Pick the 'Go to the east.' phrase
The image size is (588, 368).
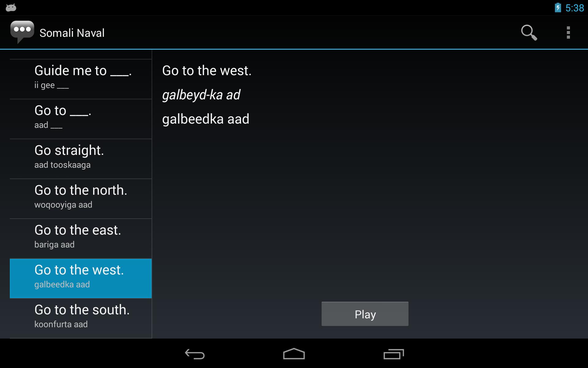[81, 239]
